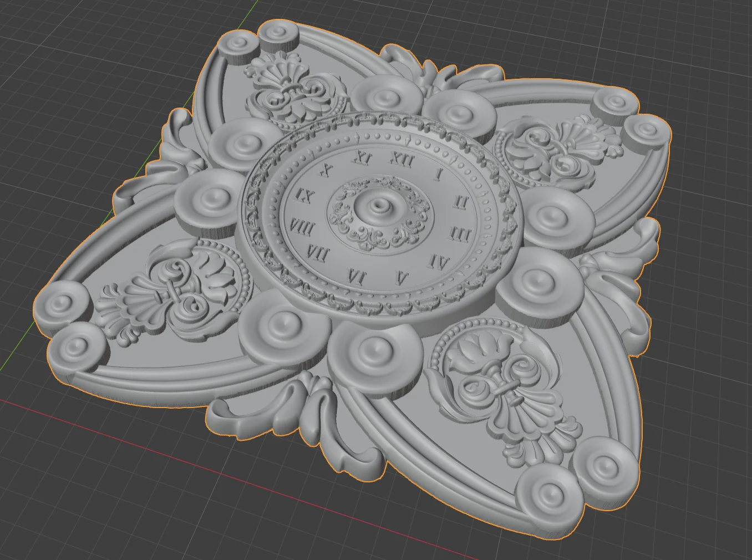Click the Roman numeral I on the clock face
Image resolution: width=752 pixels, height=560 pixels.
439,175
